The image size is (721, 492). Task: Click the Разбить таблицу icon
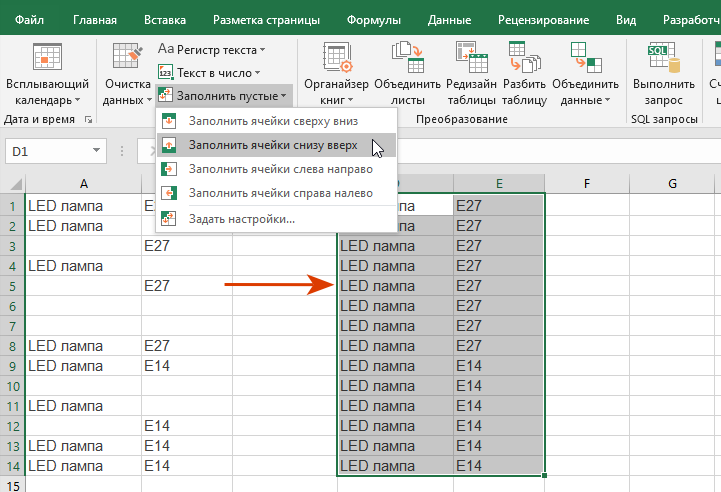(x=523, y=58)
